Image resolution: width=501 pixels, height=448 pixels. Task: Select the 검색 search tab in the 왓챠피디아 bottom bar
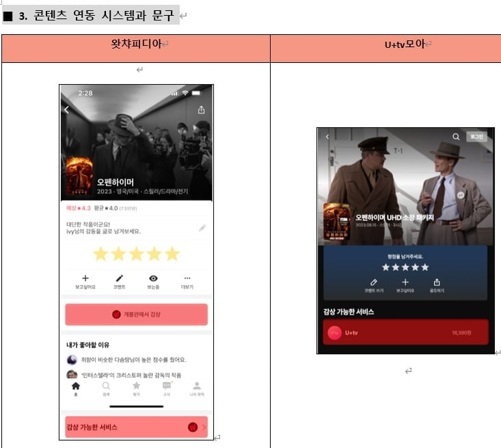pos(106,389)
